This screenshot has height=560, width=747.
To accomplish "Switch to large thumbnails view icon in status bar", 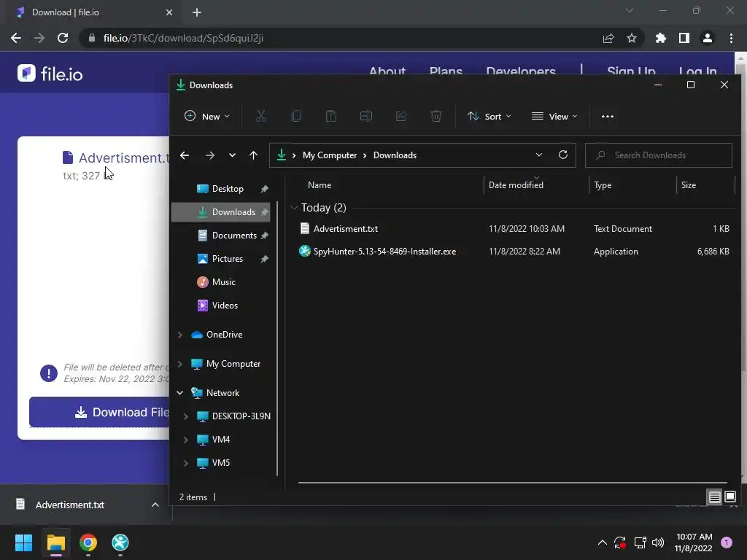I will click(x=729, y=497).
